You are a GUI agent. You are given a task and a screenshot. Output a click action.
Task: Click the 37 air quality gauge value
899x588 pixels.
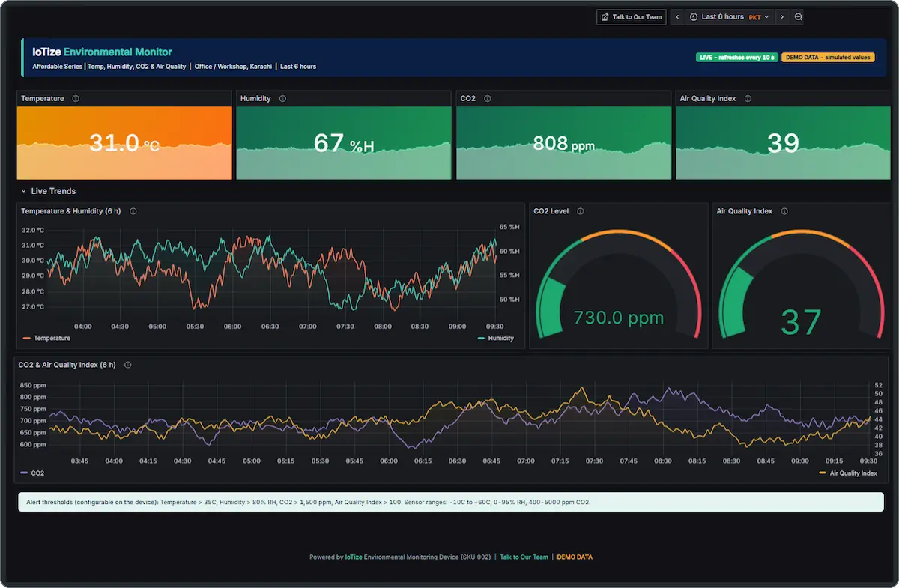(x=801, y=322)
